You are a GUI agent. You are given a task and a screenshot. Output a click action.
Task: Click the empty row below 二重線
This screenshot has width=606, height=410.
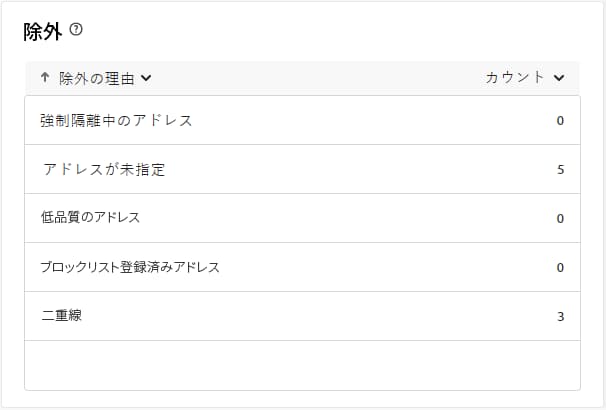(302, 365)
